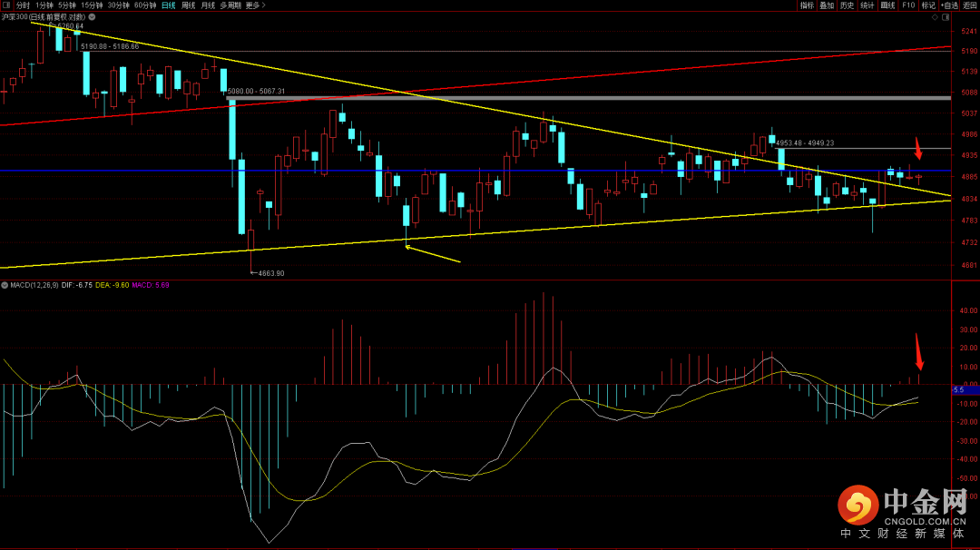Open the 中金网 logo watermark
Viewport: 980px width, 550px height.
(901, 511)
